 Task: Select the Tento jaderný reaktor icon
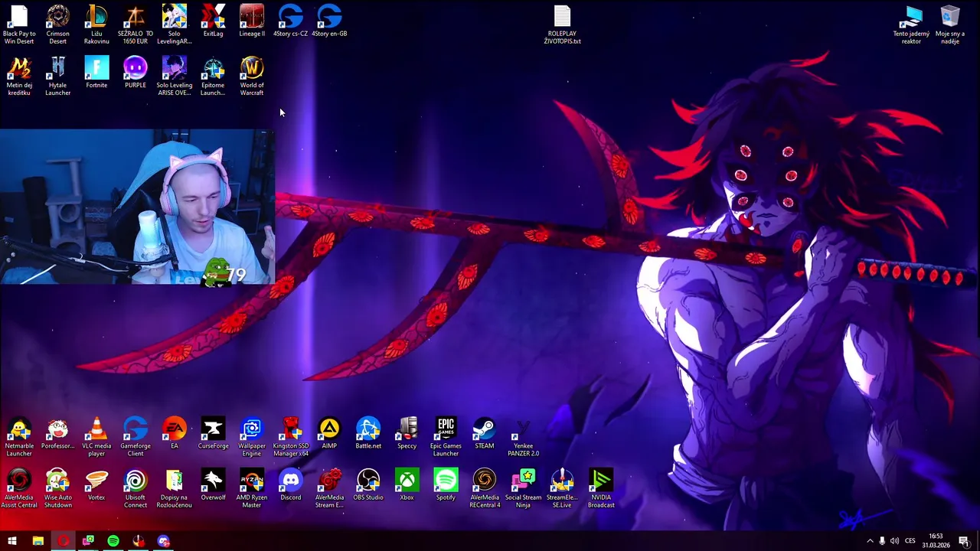[x=911, y=24]
